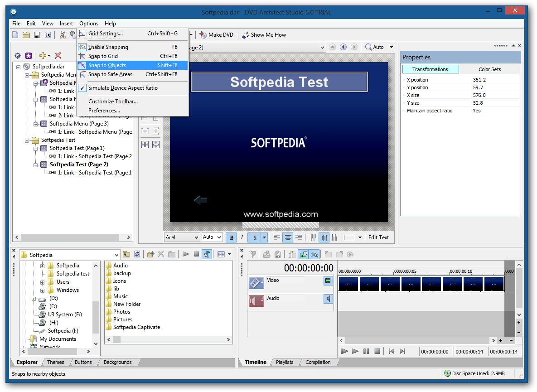Play timeline from start

344,351
